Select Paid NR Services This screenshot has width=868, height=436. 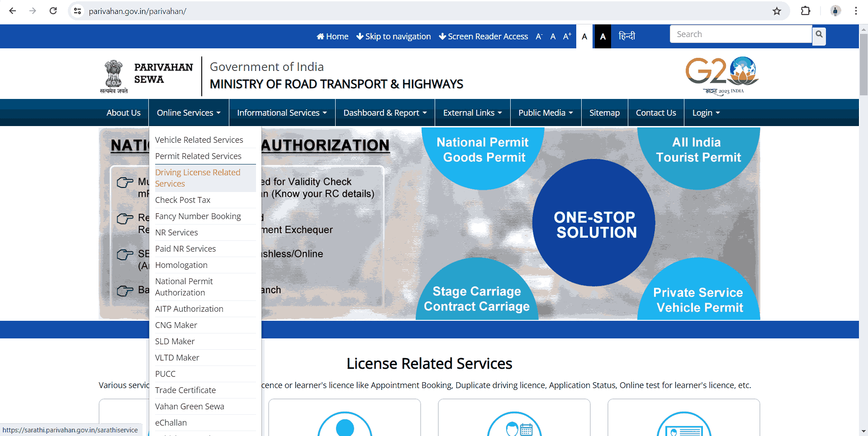coord(205,249)
